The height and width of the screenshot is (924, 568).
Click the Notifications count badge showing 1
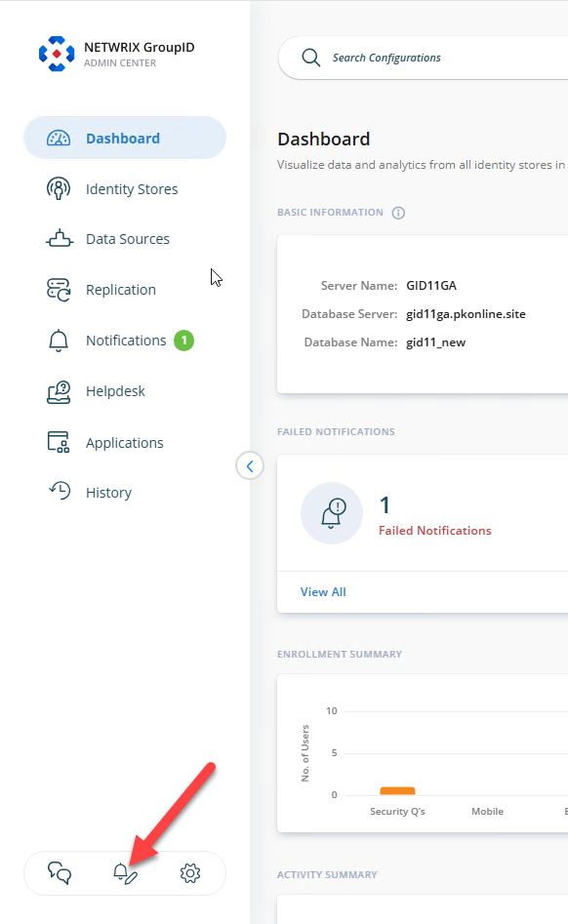tap(185, 340)
